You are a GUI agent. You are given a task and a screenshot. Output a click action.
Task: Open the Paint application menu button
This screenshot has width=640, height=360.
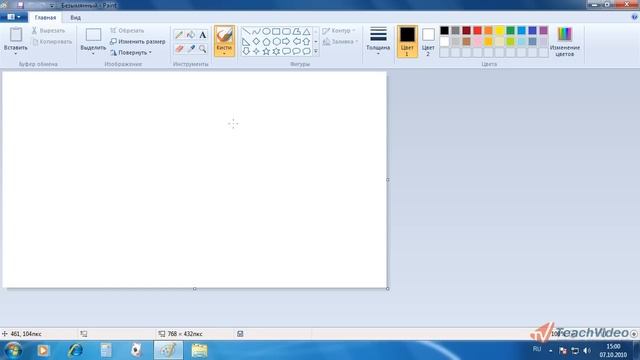pyautogui.click(x=14, y=17)
